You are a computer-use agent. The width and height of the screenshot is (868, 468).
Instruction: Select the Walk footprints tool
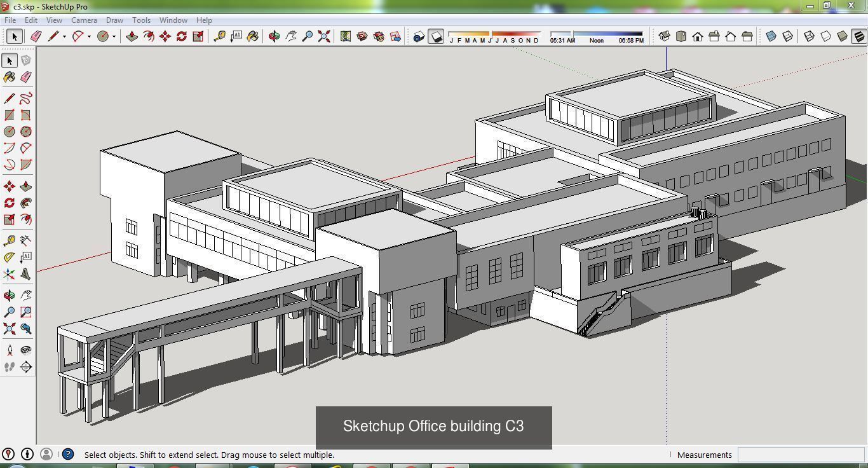click(x=10, y=367)
